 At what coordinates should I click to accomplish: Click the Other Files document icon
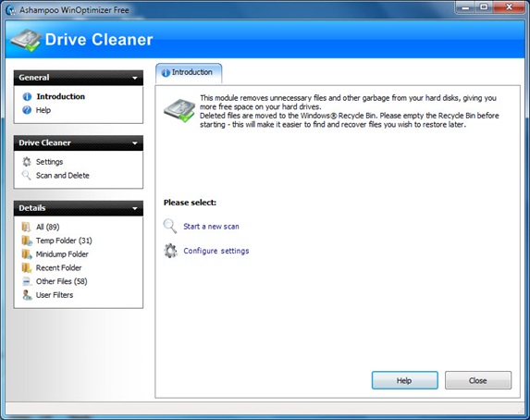[x=27, y=281]
